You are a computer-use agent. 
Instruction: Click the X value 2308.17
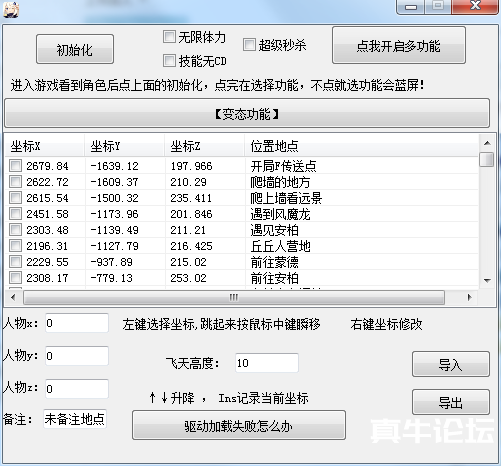pyautogui.click(x=47, y=277)
